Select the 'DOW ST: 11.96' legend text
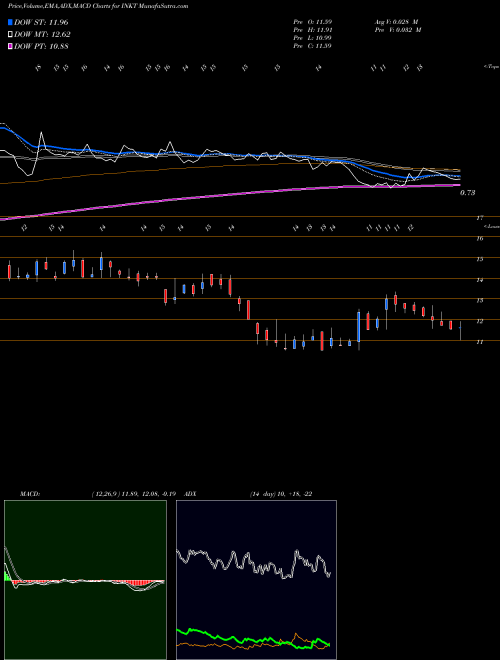Image resolution: width=500 pixels, height=660 pixels. click(x=41, y=22)
